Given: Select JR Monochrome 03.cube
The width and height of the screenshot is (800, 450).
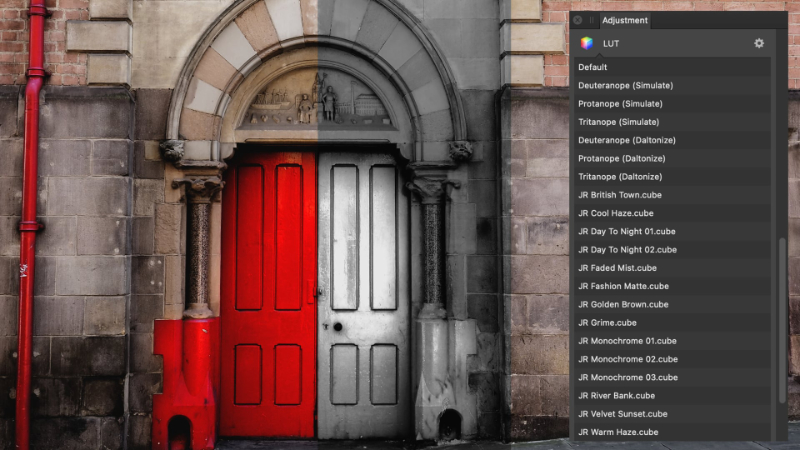Looking at the screenshot, I should (x=672, y=378).
